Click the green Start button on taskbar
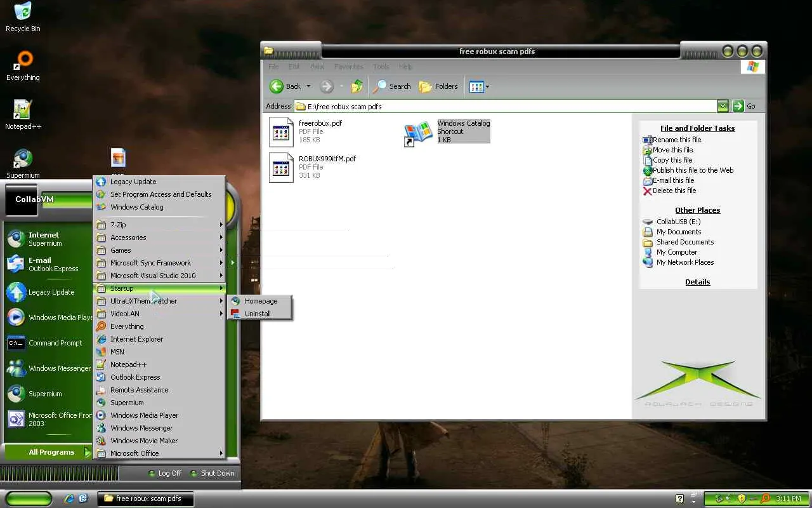 point(29,498)
